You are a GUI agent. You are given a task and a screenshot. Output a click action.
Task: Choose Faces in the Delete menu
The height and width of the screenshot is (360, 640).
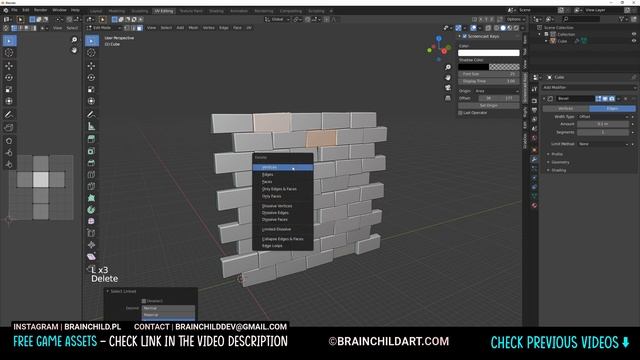(283, 182)
